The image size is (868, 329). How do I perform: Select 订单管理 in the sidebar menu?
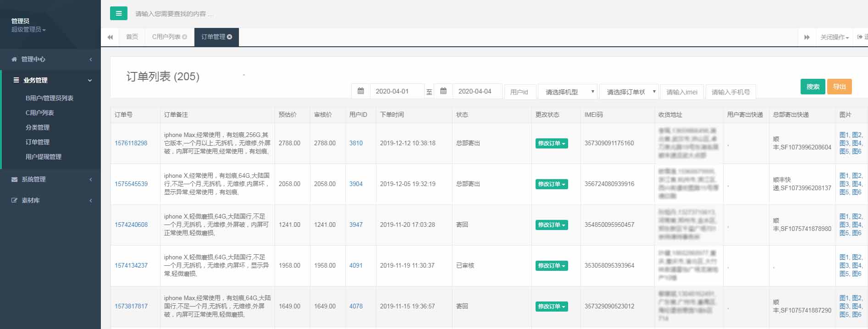(38, 142)
